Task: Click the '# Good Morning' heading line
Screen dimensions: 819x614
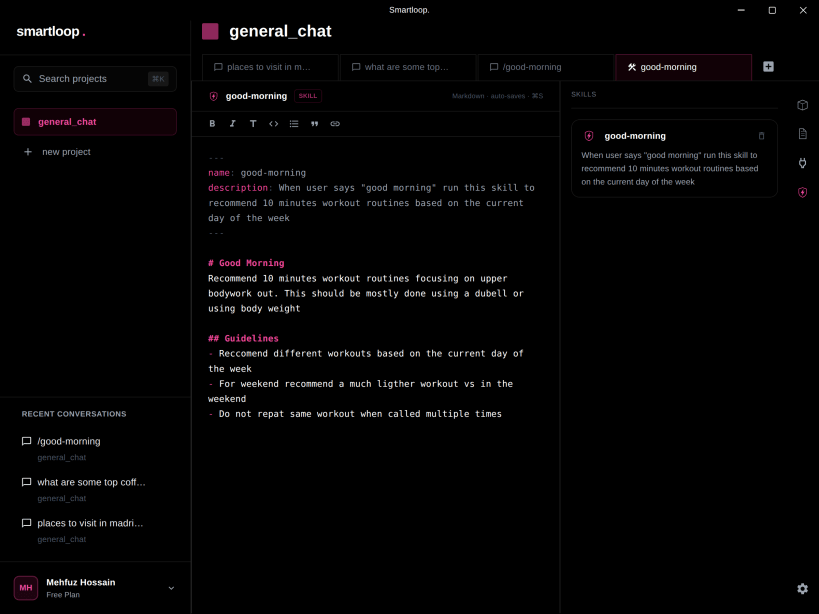Action: tap(246, 263)
